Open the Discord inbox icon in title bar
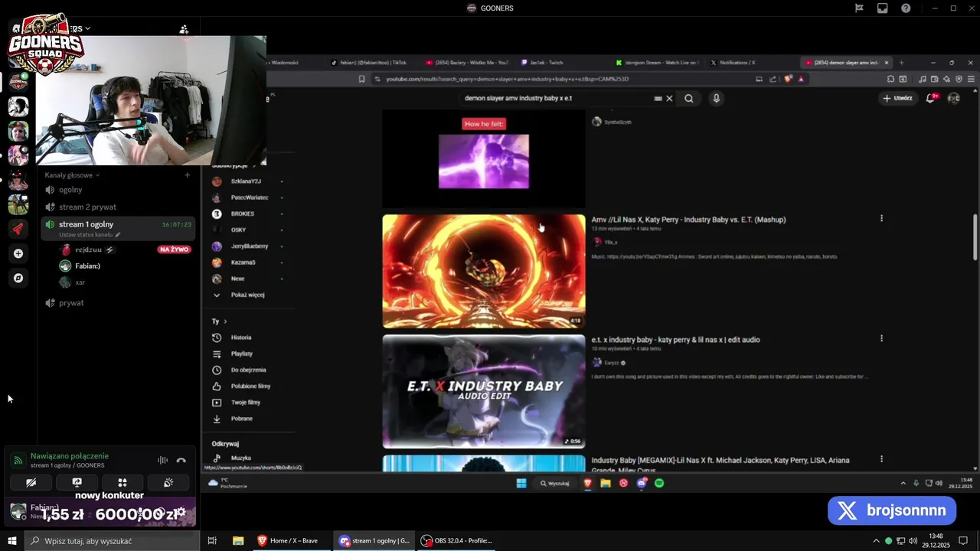 (883, 8)
